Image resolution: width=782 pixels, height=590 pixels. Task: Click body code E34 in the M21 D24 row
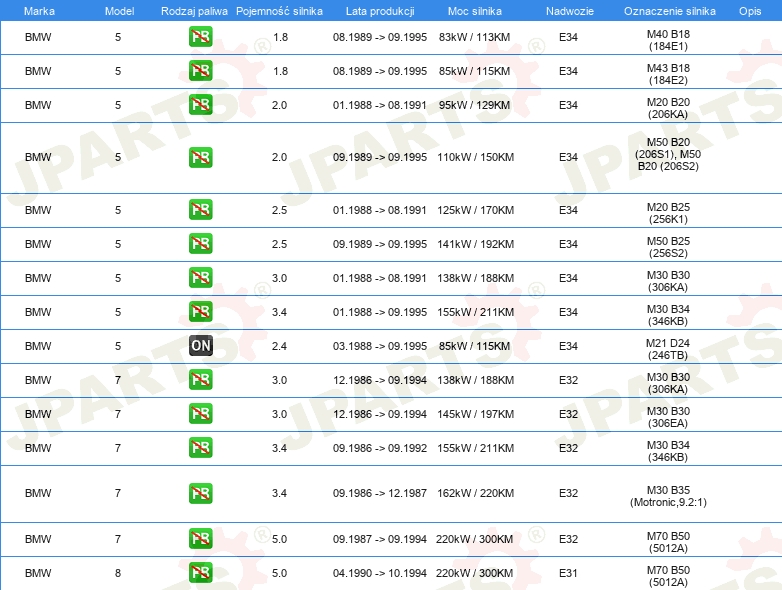(x=568, y=346)
